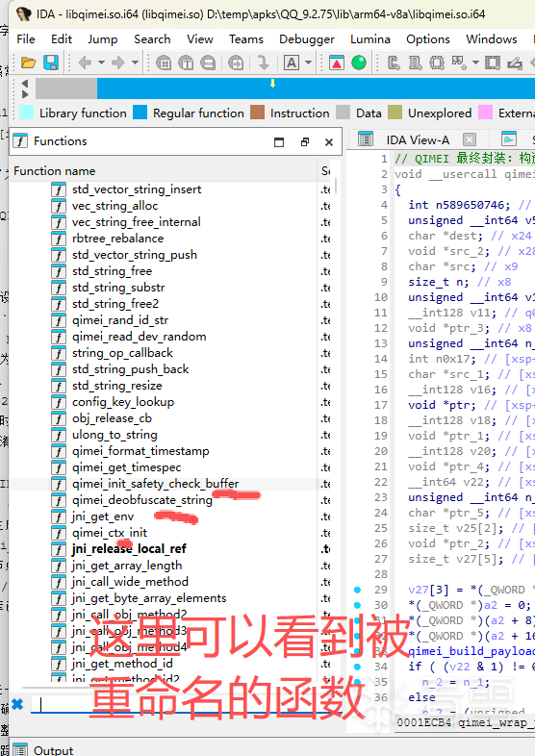The image size is (535, 756).
Task: Click the yellow marker in navigation band
Action: click(272, 84)
